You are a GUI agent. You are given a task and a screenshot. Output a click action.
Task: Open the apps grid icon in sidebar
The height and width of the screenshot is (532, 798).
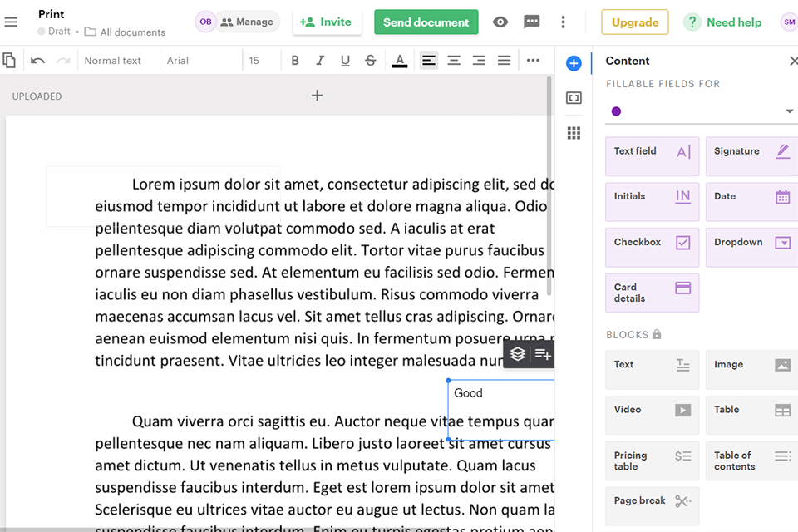point(574,133)
